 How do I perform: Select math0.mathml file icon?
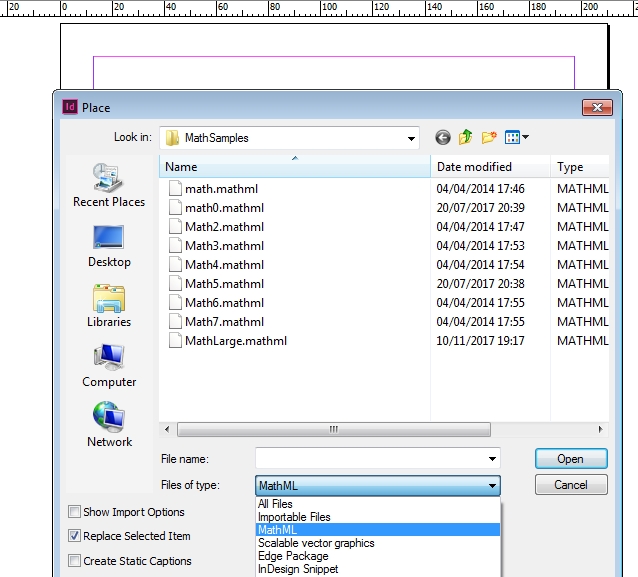pyautogui.click(x=175, y=208)
